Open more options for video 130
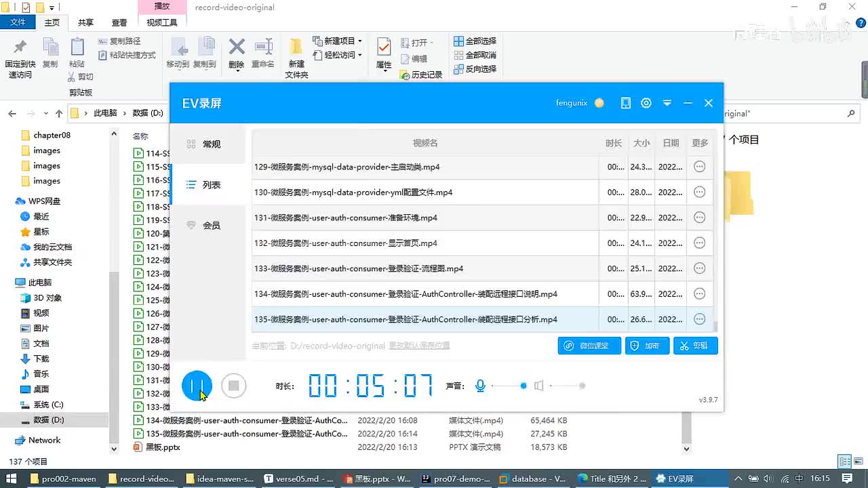 700,192
